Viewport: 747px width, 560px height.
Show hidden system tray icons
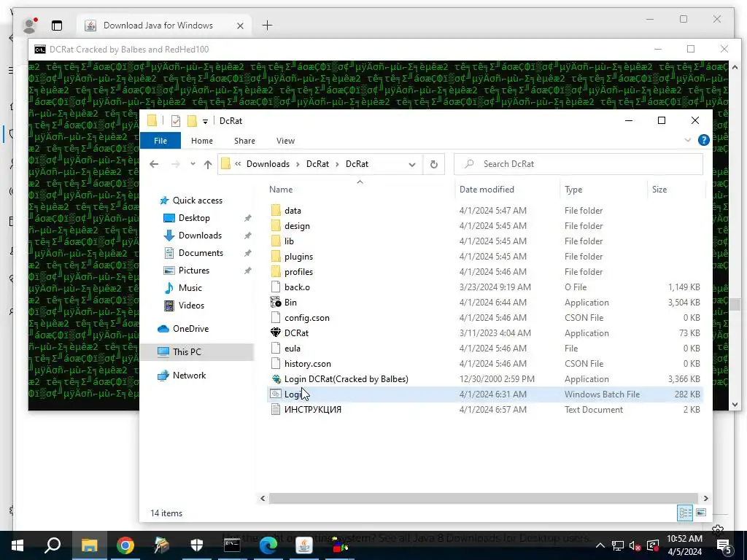pyautogui.click(x=600, y=545)
